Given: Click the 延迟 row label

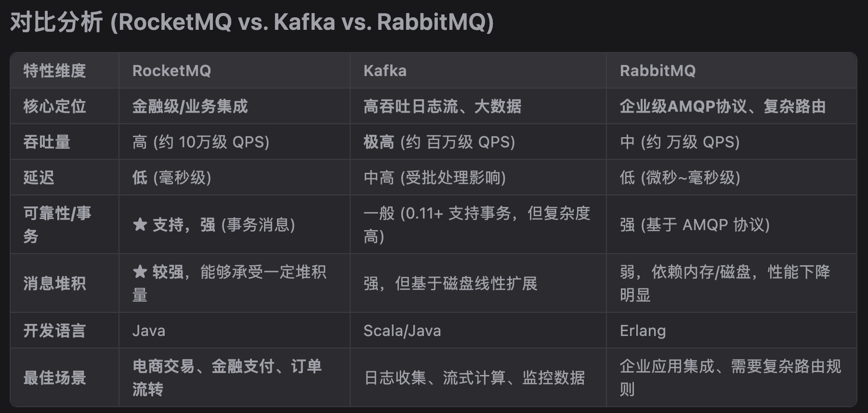Looking at the screenshot, I should coord(39,178).
